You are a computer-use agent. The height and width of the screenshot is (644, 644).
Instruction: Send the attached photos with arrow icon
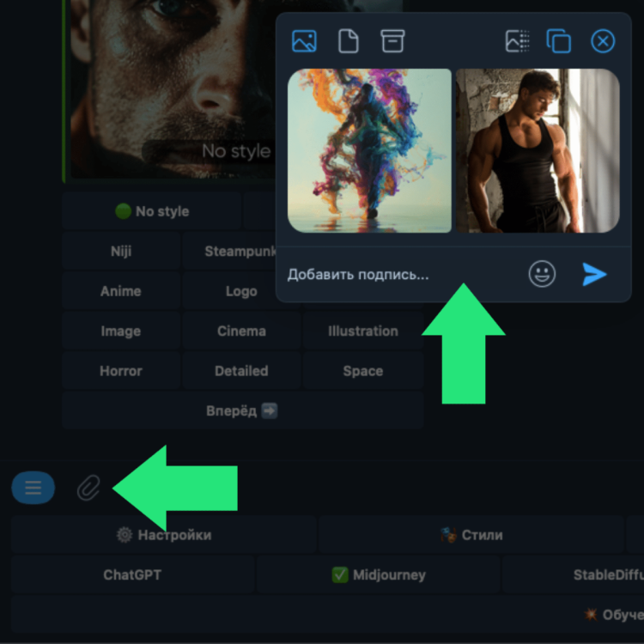tap(594, 274)
